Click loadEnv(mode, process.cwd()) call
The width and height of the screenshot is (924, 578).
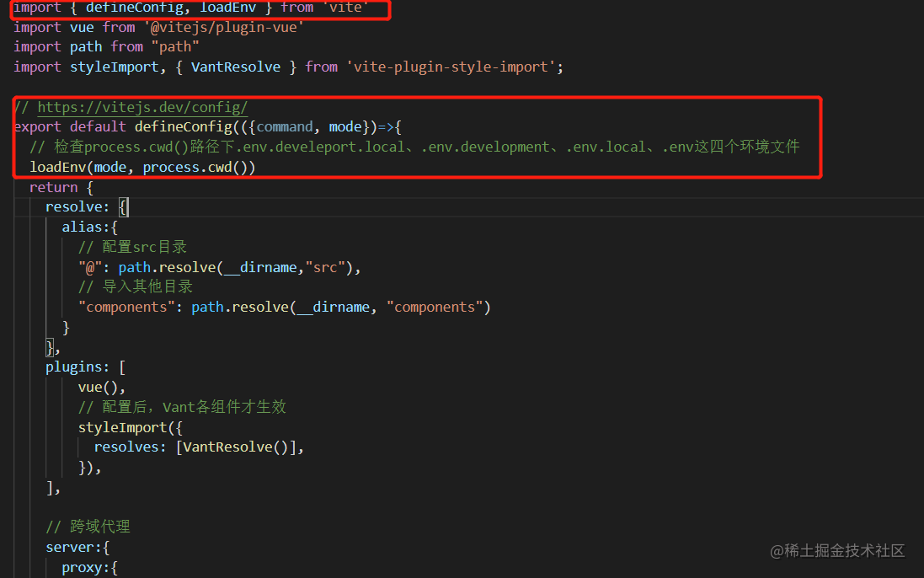click(142, 168)
